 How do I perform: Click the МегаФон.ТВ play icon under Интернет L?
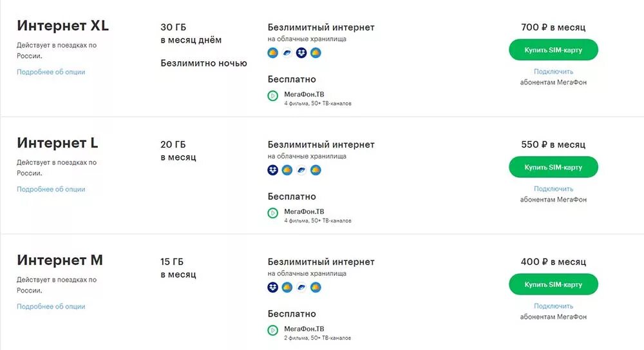[x=272, y=213]
